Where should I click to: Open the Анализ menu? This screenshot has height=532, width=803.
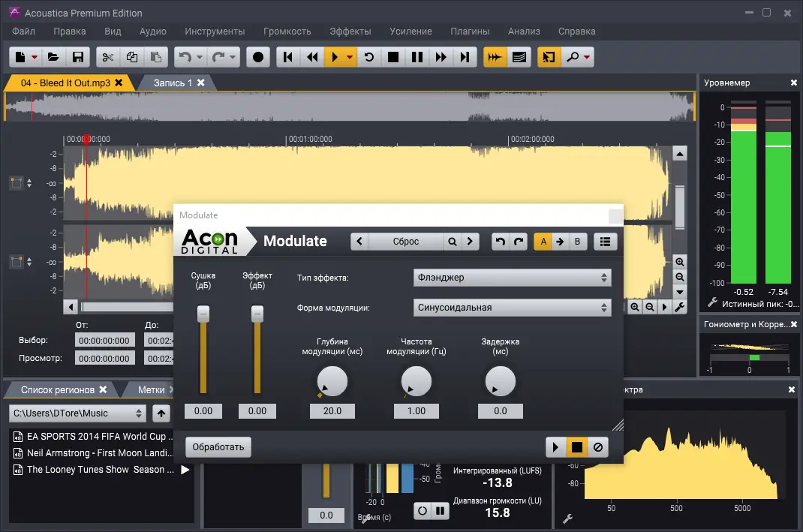[x=524, y=32]
